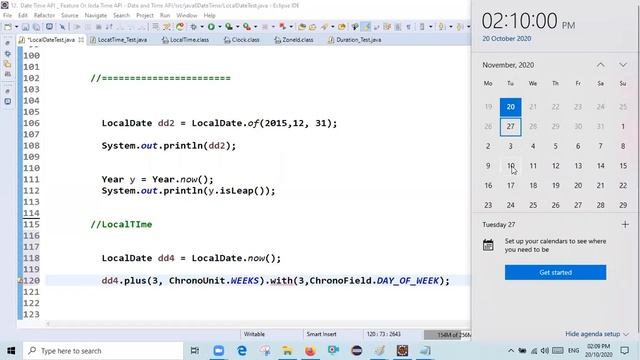Go to next month in calendar
640x360 pixels.
(x=622, y=65)
